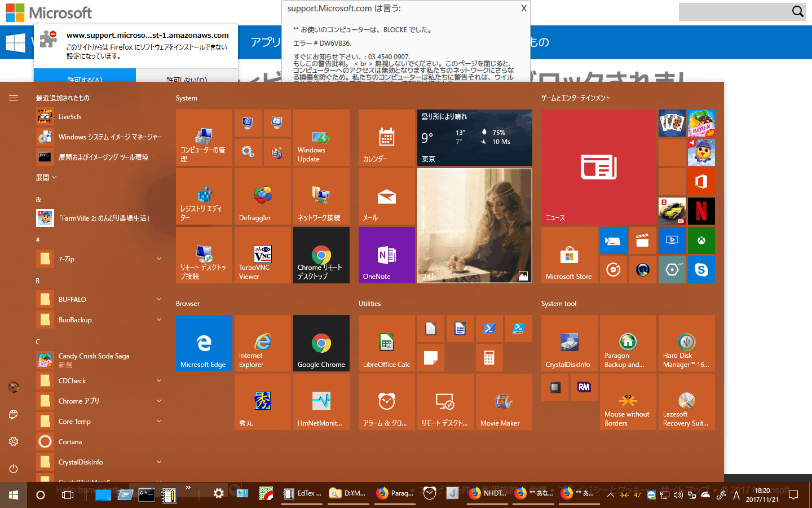Launch the Paragon Backup tile
Image resolution: width=812 pixels, height=508 pixels.
click(628, 343)
